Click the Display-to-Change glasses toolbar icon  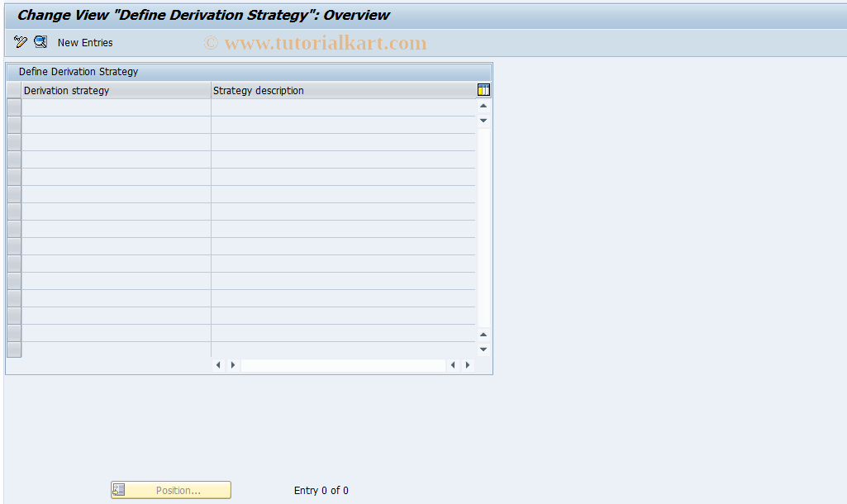[x=40, y=41]
